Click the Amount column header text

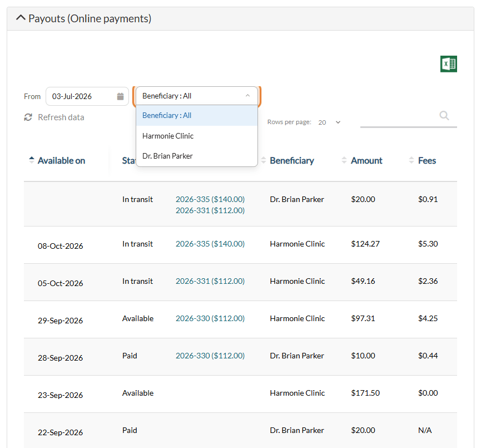tap(366, 161)
